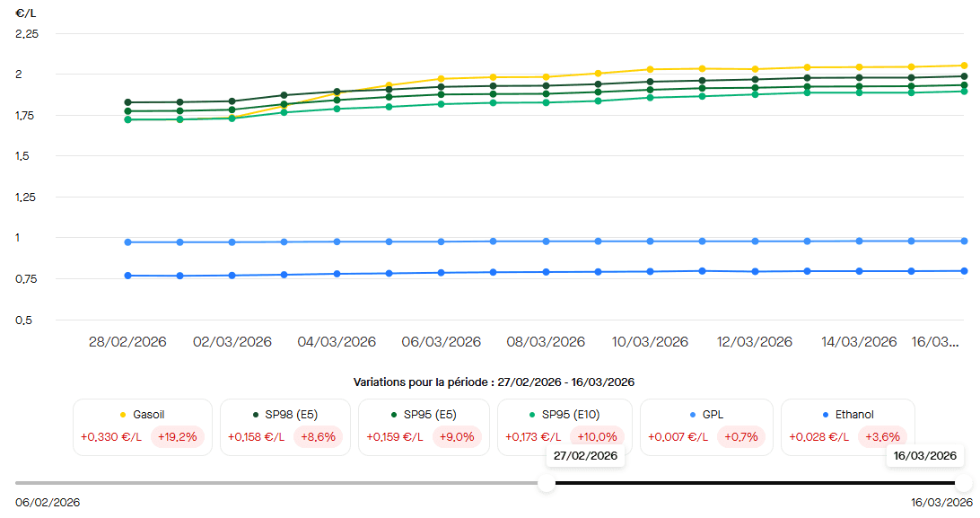Click the 06/02/2026 slider start label
This screenshot has height=518, width=980.
(48, 503)
